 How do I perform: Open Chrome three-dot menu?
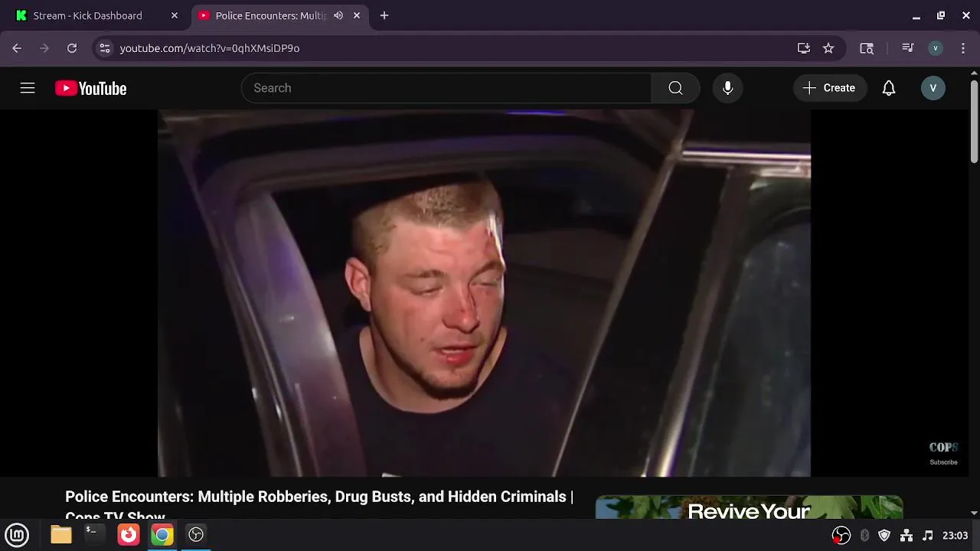pyautogui.click(x=962, y=48)
